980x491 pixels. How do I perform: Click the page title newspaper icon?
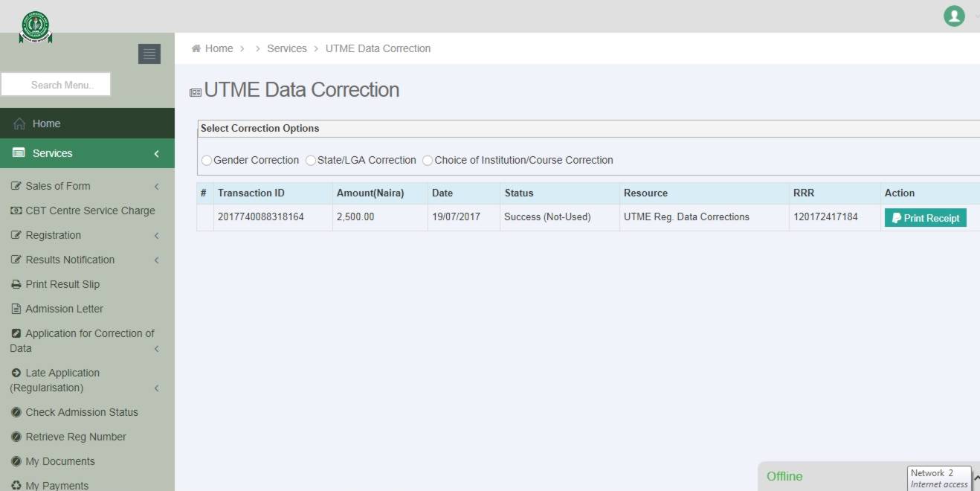click(x=196, y=92)
